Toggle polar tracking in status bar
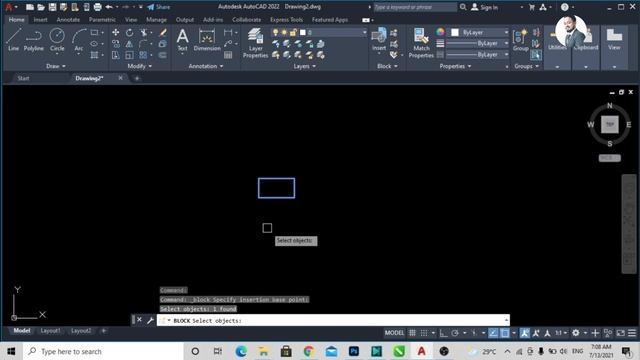The height and width of the screenshot is (360, 640). coord(455,333)
